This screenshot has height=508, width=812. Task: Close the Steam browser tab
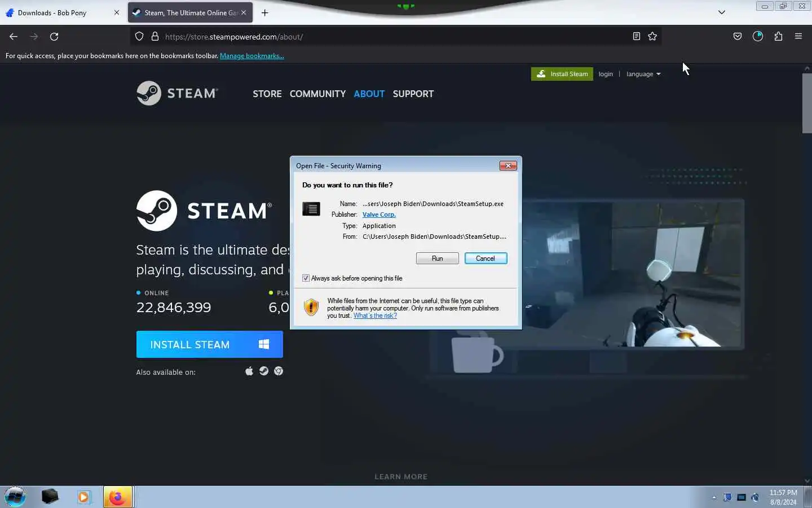[244, 12]
